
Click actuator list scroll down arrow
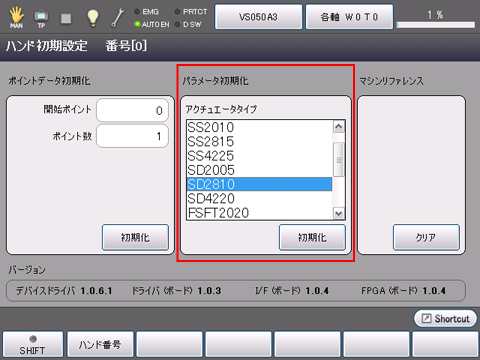point(339,213)
